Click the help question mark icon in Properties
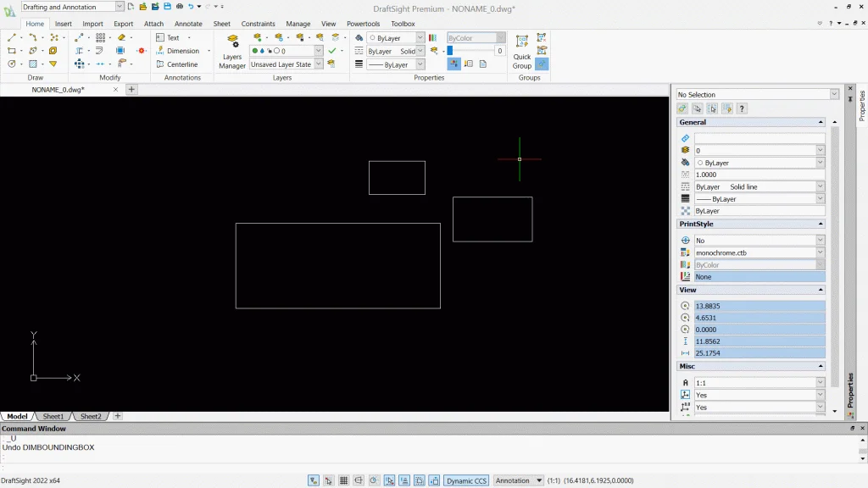Image resolution: width=868 pixels, height=488 pixels. point(742,108)
